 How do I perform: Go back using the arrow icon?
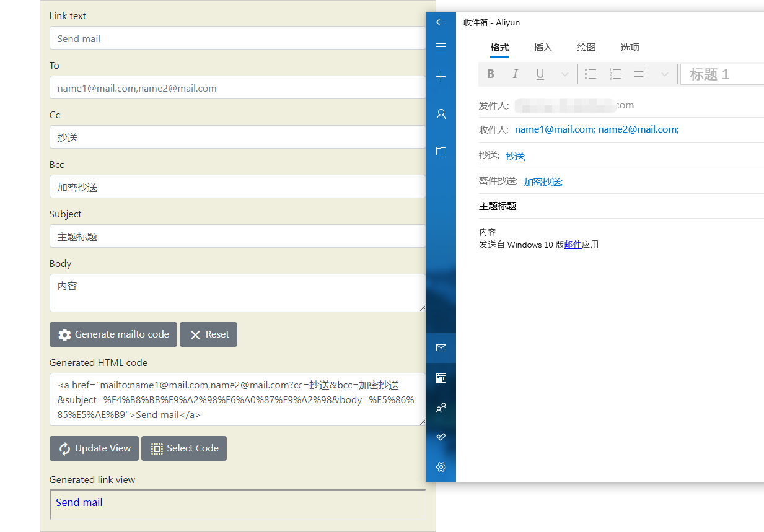coord(441,22)
